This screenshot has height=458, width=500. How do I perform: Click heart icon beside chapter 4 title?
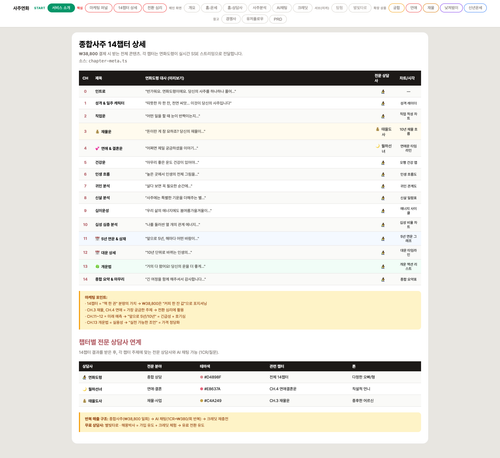(x=97, y=148)
